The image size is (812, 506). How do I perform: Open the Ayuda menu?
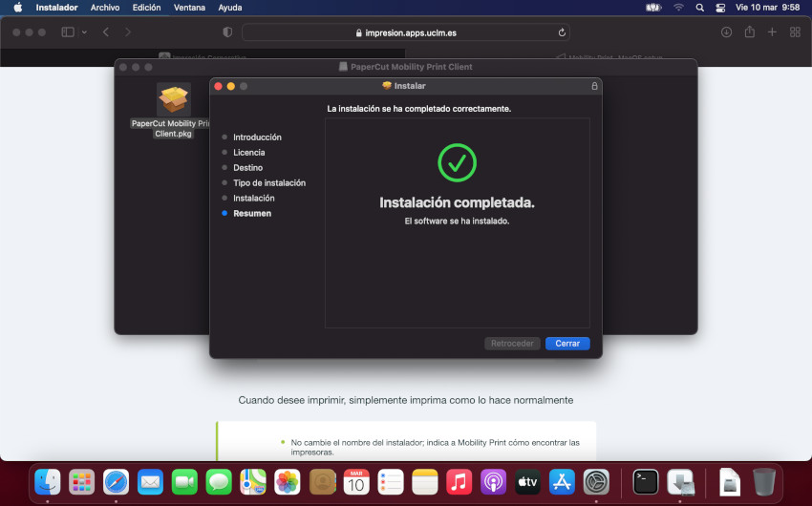[x=230, y=8]
